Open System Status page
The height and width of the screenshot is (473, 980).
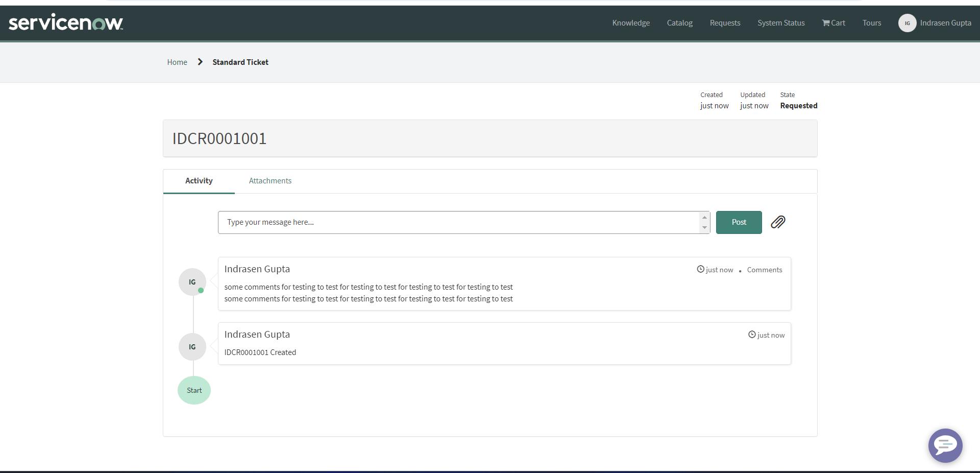(781, 23)
